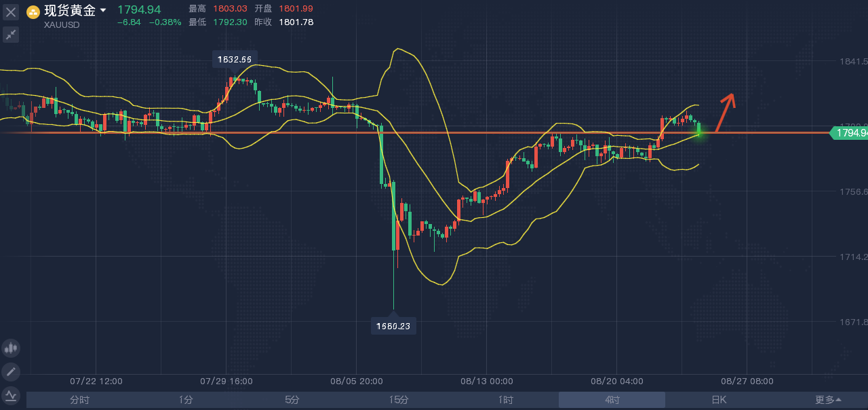This screenshot has width=868, height=410.
Task: Click the 最低 value 1792.30
Action: (229, 22)
